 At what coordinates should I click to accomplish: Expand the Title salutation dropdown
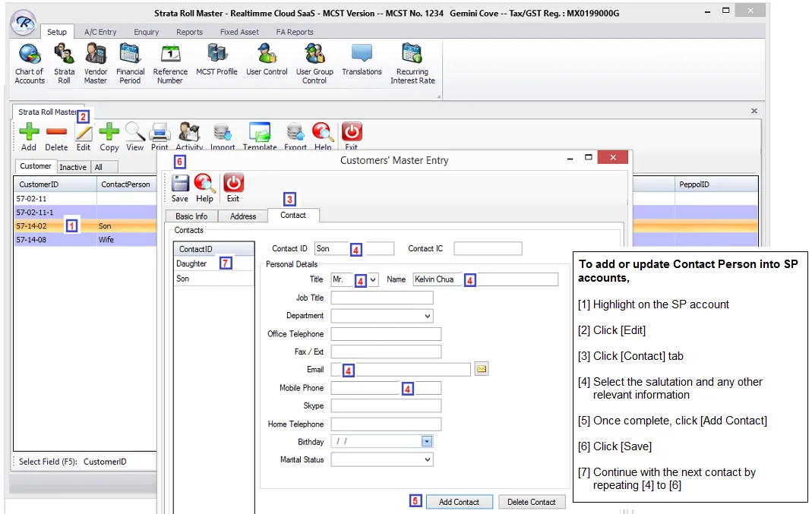tap(373, 280)
